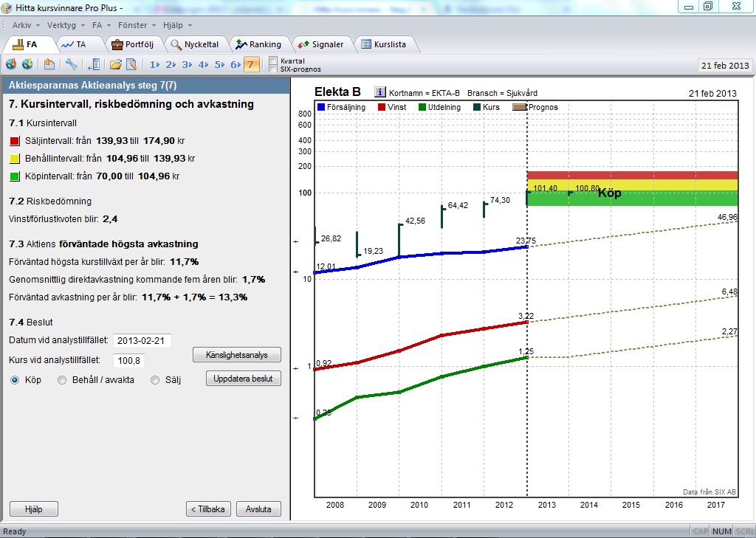Click the globe with red download arrow icon
This screenshot has height=538, width=756.
[x=11, y=64]
